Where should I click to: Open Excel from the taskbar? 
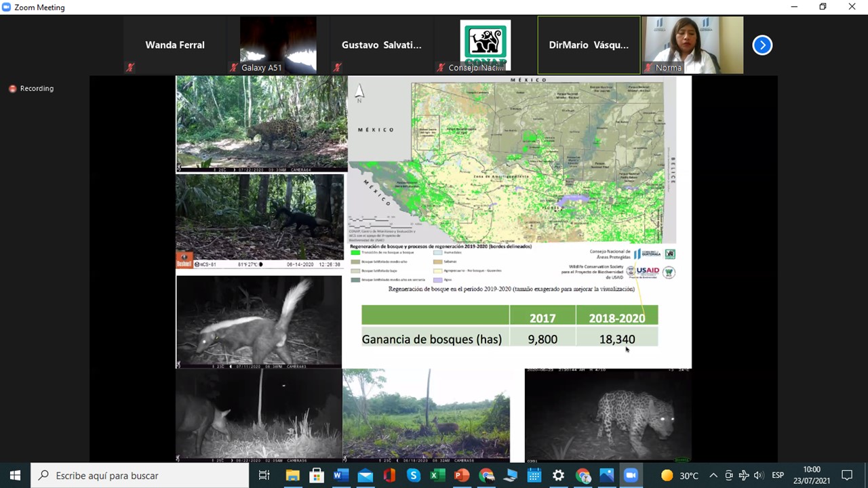[x=437, y=476]
